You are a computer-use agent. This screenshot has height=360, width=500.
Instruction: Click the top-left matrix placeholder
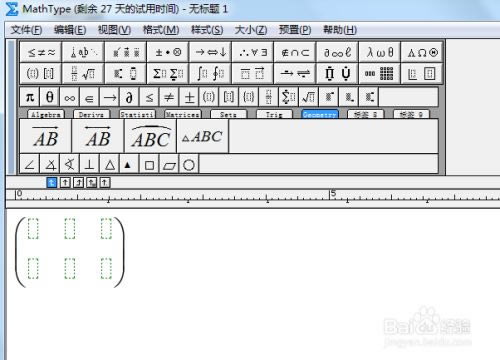point(33,229)
